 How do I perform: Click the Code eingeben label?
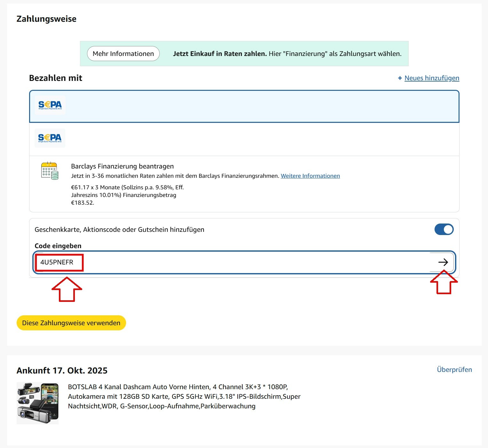[58, 246]
